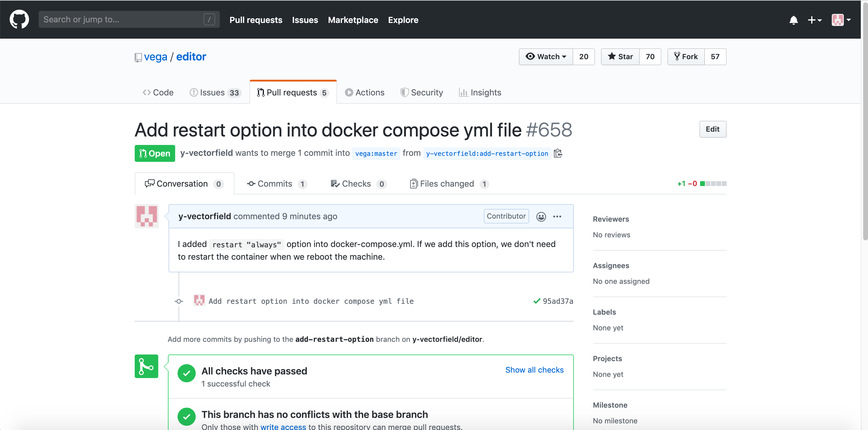The image size is (868, 430).
Task: Click the Assignees sidebar heading
Action: point(611,265)
